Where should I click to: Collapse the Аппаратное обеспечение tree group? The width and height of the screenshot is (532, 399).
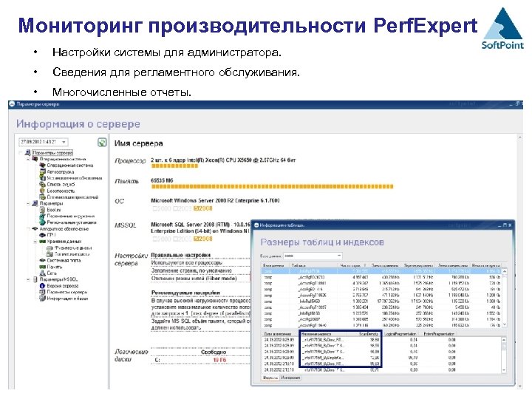coord(28,228)
